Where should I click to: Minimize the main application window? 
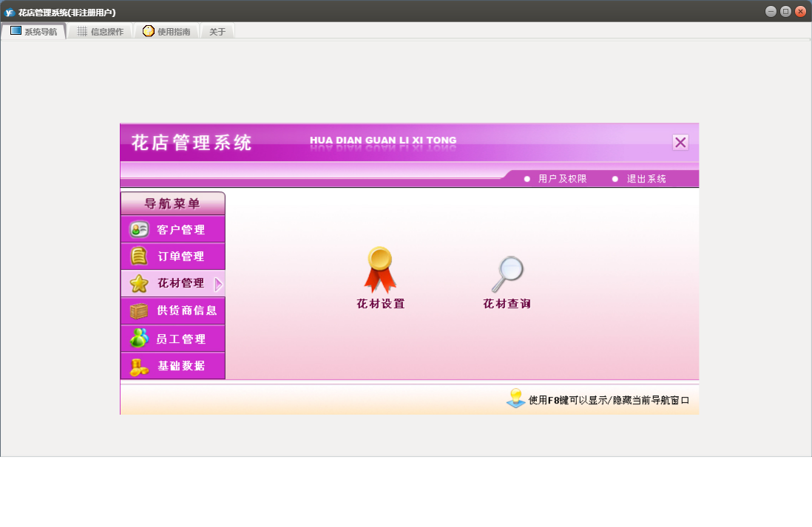(x=771, y=11)
